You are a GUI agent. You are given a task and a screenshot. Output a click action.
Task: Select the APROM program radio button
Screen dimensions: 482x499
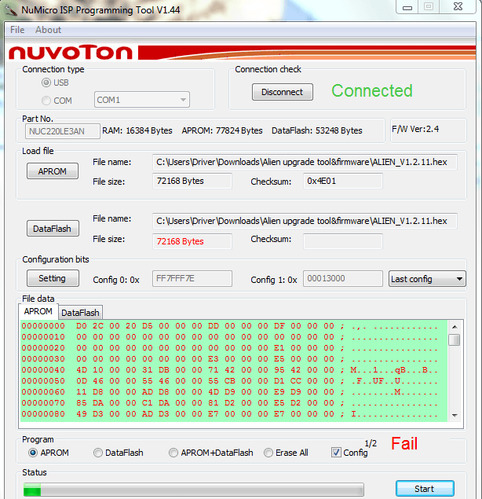click(x=33, y=453)
